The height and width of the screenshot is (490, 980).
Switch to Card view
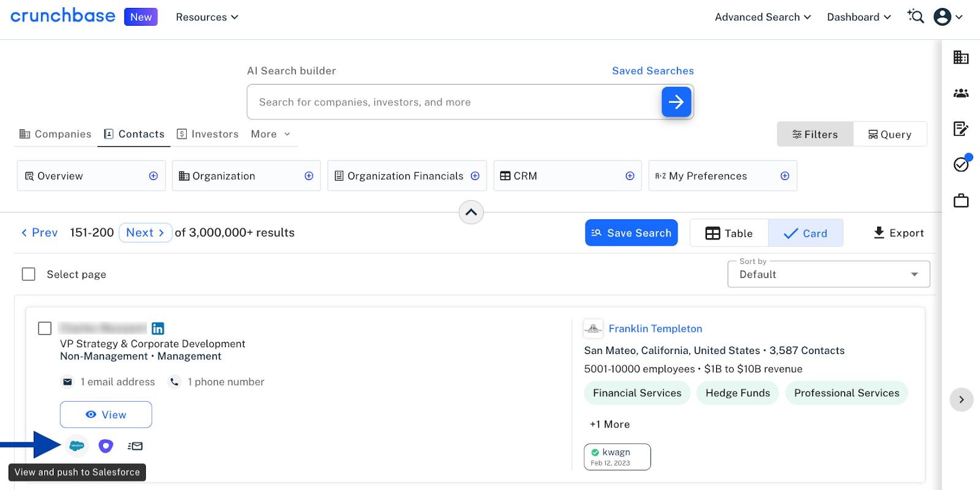(805, 233)
